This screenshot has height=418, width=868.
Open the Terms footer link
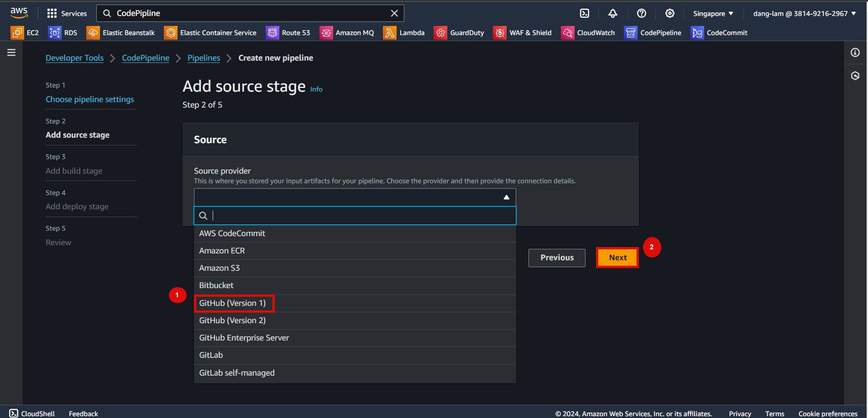[x=774, y=413]
